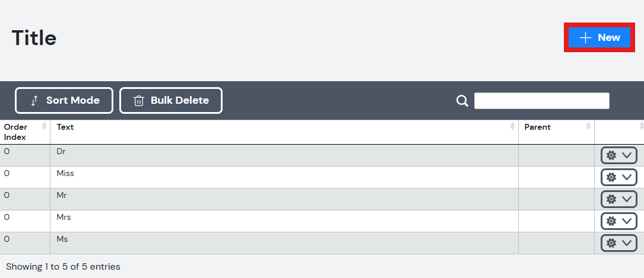Click the search magnifier icon
Image resolution: width=644 pixels, height=278 pixels.
[462, 100]
